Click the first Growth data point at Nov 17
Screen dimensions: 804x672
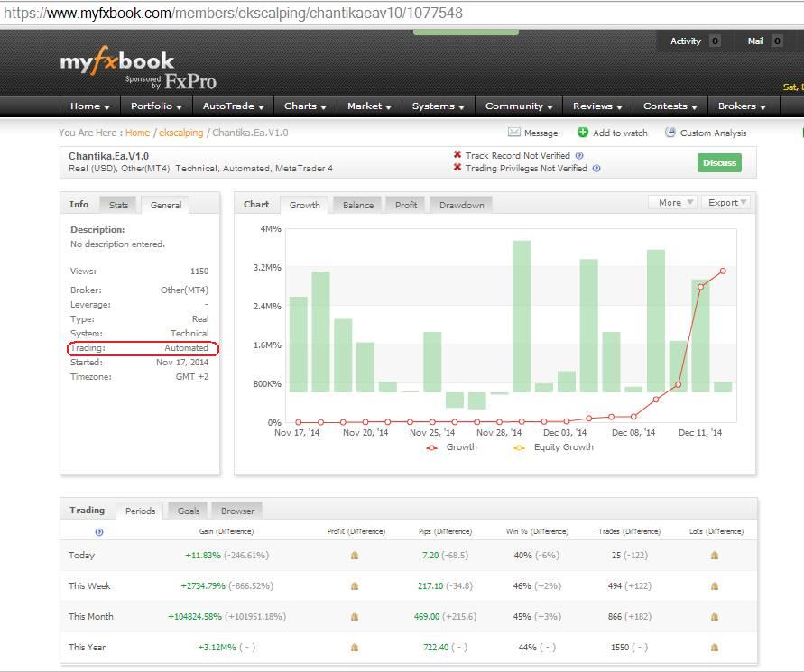299,422
